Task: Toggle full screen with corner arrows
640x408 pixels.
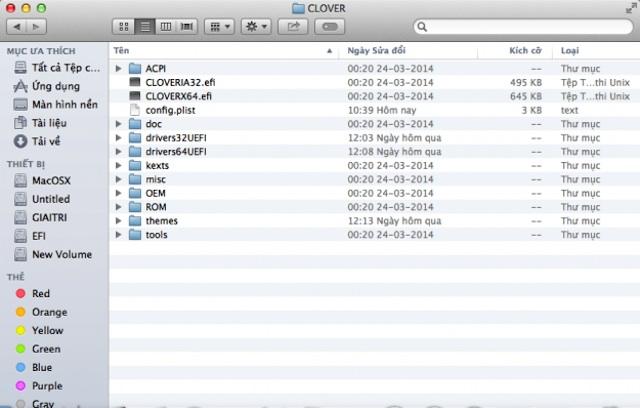Action: click(x=631, y=8)
